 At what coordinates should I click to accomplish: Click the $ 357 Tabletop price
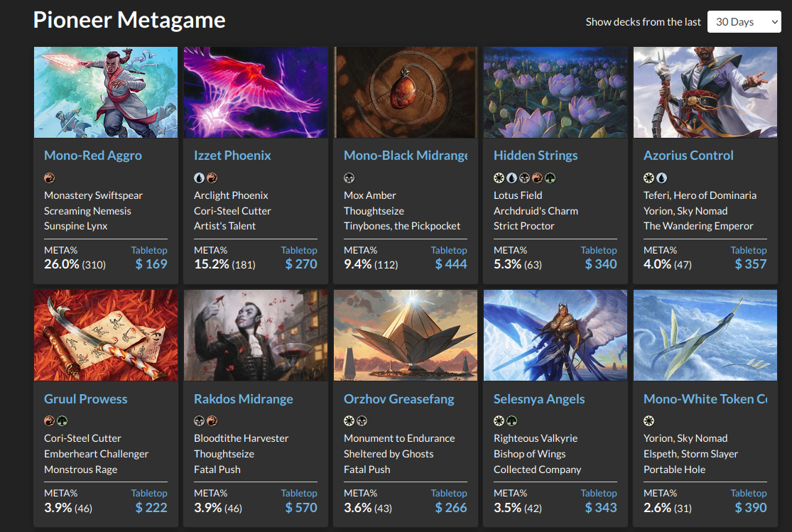(751, 264)
